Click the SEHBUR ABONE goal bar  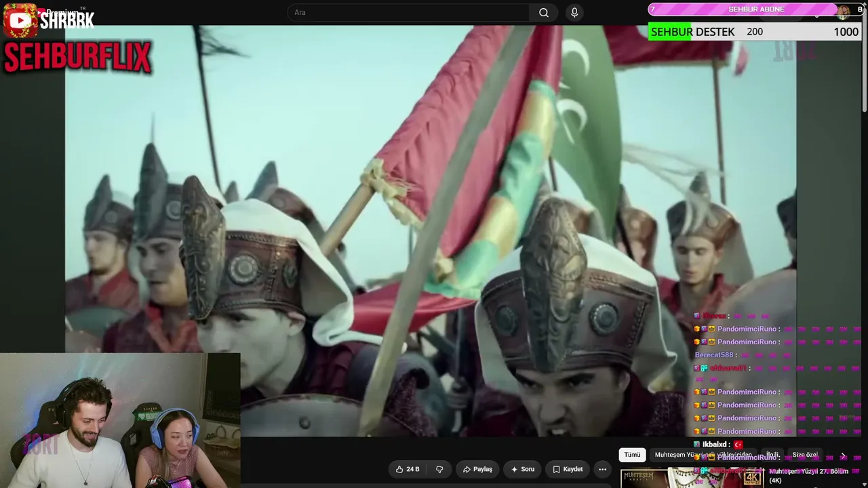(x=755, y=9)
